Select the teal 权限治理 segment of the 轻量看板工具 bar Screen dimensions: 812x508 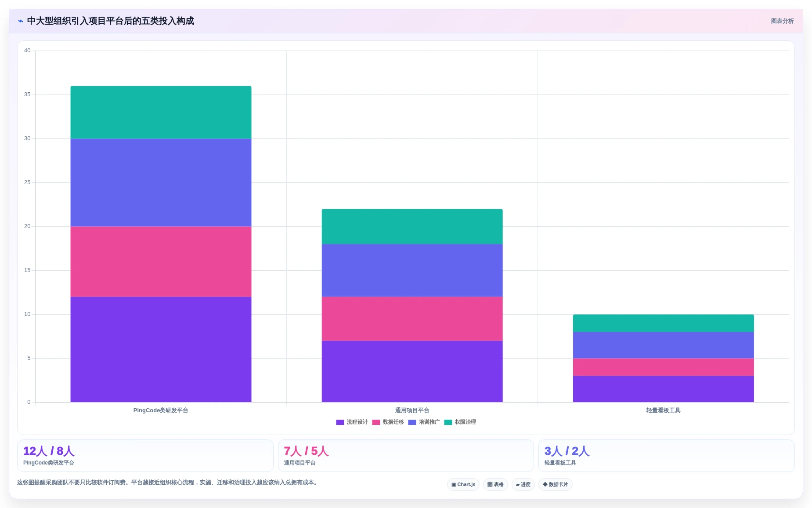click(663, 323)
